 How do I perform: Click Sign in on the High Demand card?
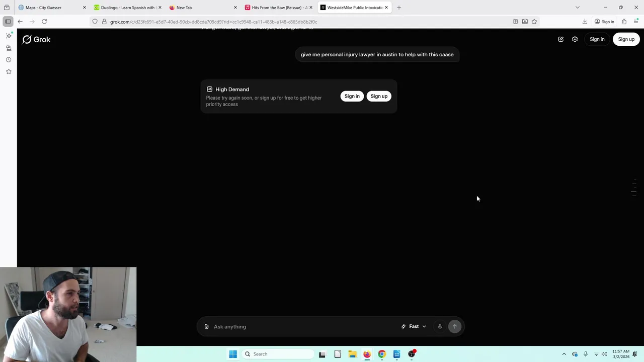352,96
